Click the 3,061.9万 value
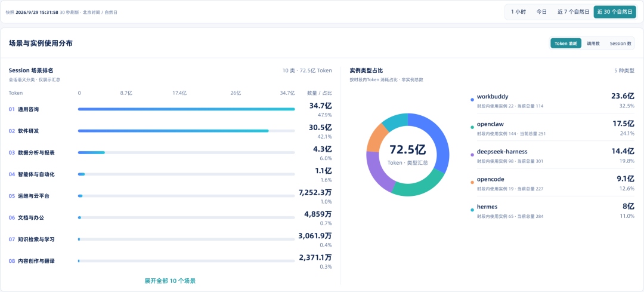This screenshot has width=644, height=292. coord(315,236)
